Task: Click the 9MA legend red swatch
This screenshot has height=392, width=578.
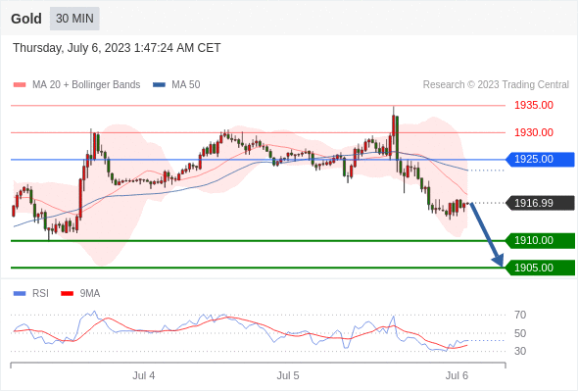Action: 67,294
